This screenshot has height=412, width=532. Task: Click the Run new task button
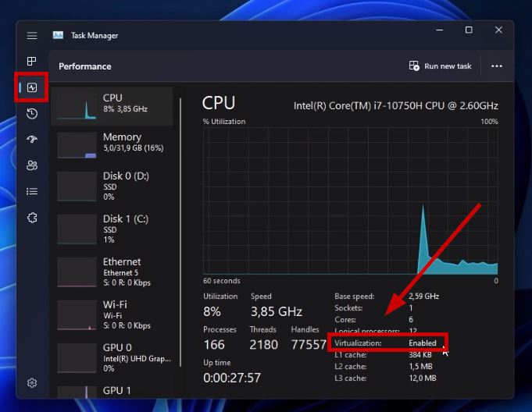point(440,66)
